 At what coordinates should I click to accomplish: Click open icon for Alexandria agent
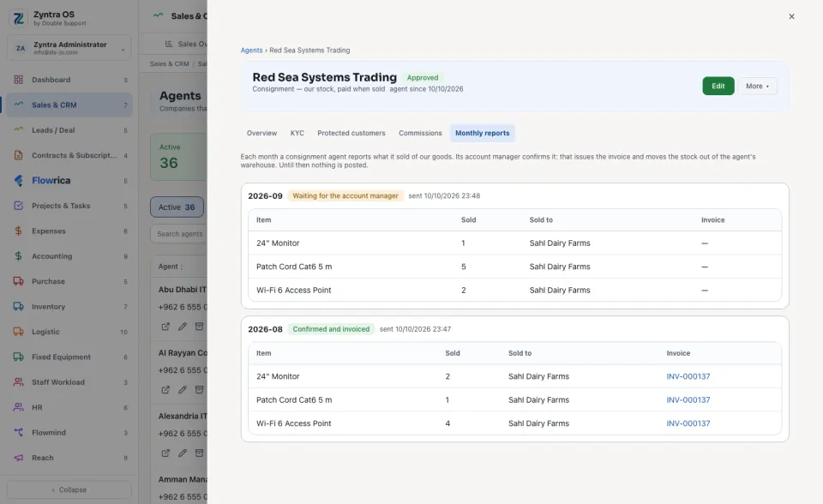(165, 453)
